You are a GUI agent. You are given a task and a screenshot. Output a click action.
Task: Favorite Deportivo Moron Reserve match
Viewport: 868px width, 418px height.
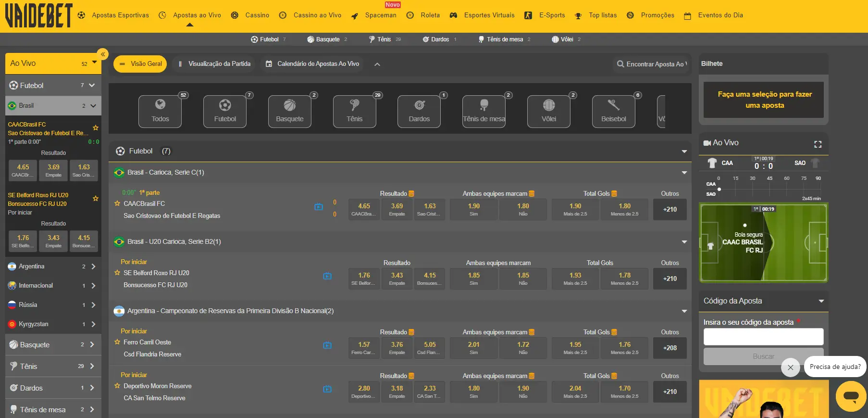(x=117, y=386)
